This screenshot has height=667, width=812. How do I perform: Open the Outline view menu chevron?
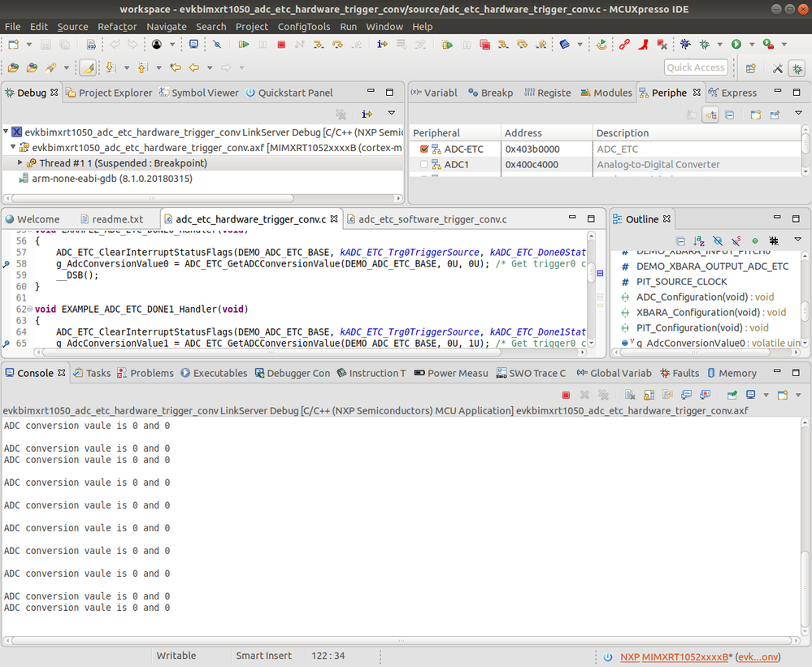click(x=797, y=240)
